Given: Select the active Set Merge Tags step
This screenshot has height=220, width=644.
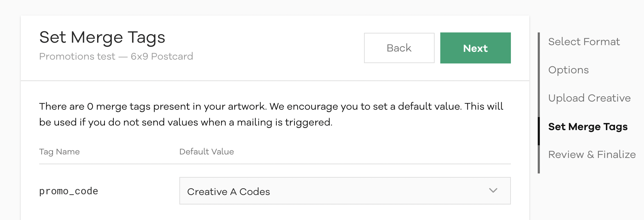Looking at the screenshot, I should pyautogui.click(x=588, y=127).
